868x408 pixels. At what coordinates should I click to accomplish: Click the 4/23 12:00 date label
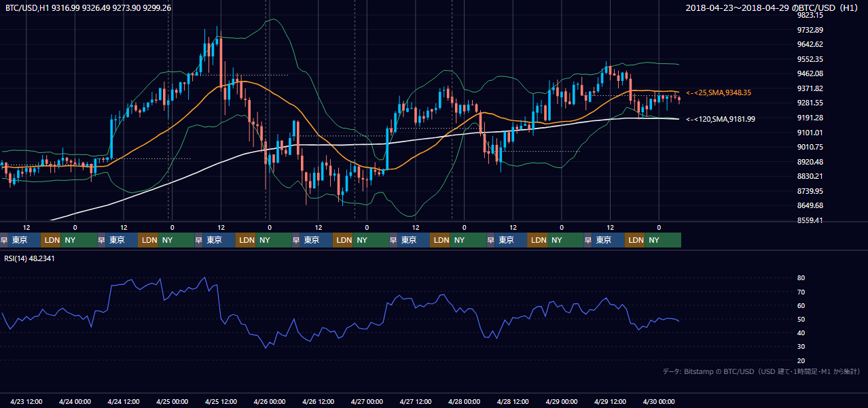click(x=26, y=401)
